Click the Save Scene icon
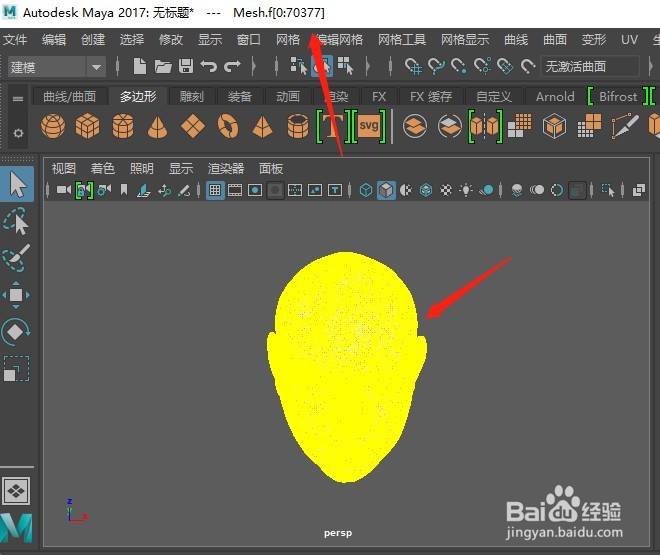Viewport: 660px width, 555px height. click(186, 66)
